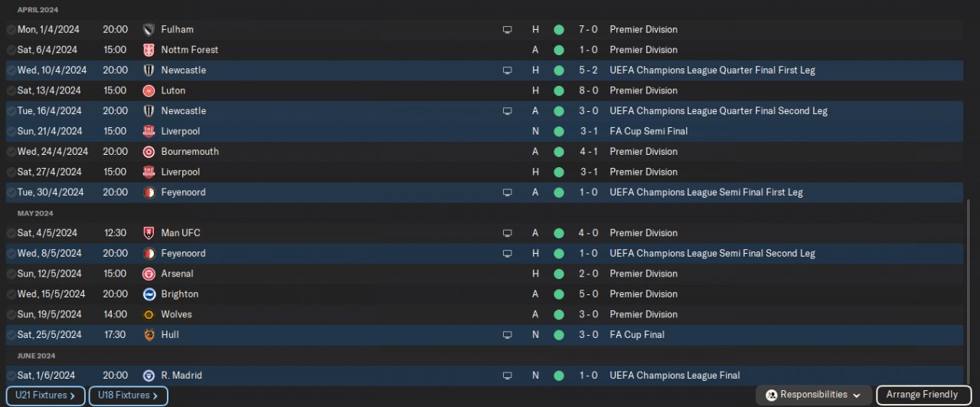
Task: Open UEFA Champions League Final competition link
Action: point(675,376)
